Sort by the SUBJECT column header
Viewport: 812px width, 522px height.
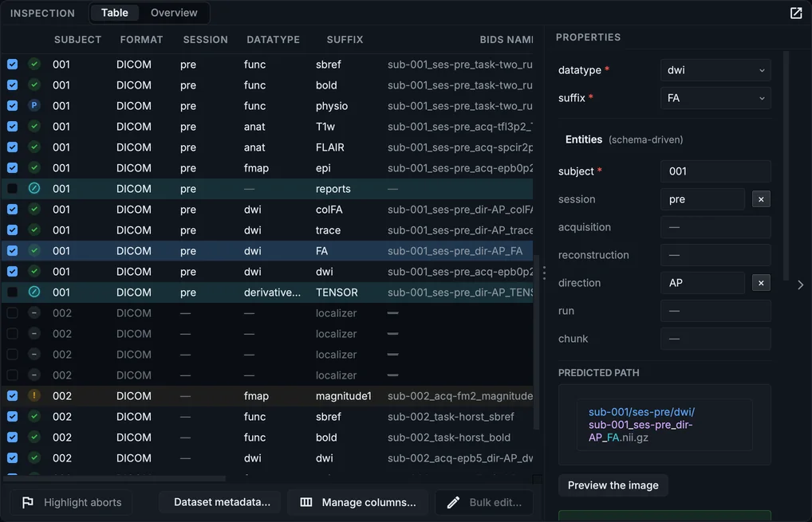tap(77, 39)
